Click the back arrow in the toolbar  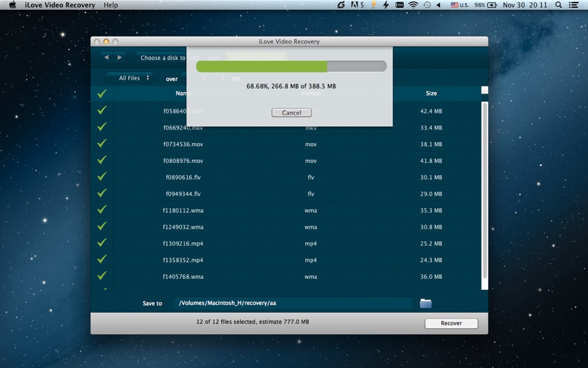(x=106, y=58)
